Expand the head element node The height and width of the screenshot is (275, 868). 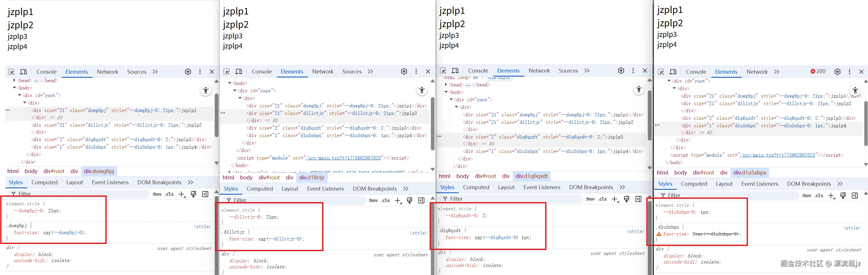pos(14,80)
